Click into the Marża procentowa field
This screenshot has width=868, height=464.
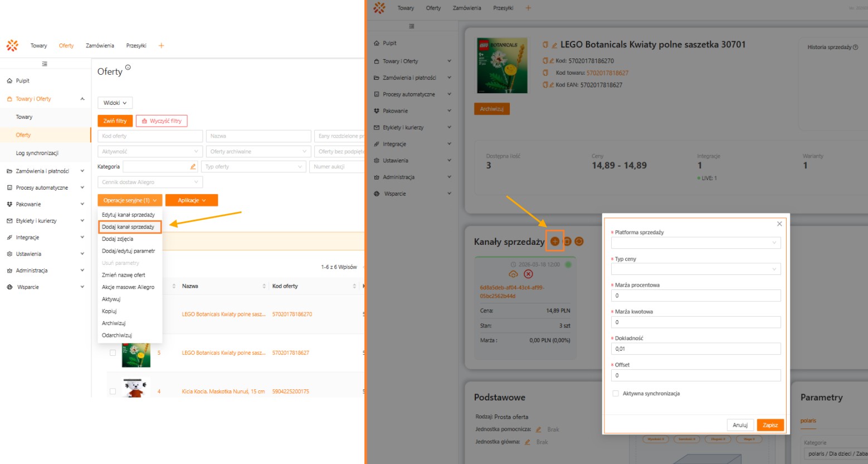(x=695, y=296)
